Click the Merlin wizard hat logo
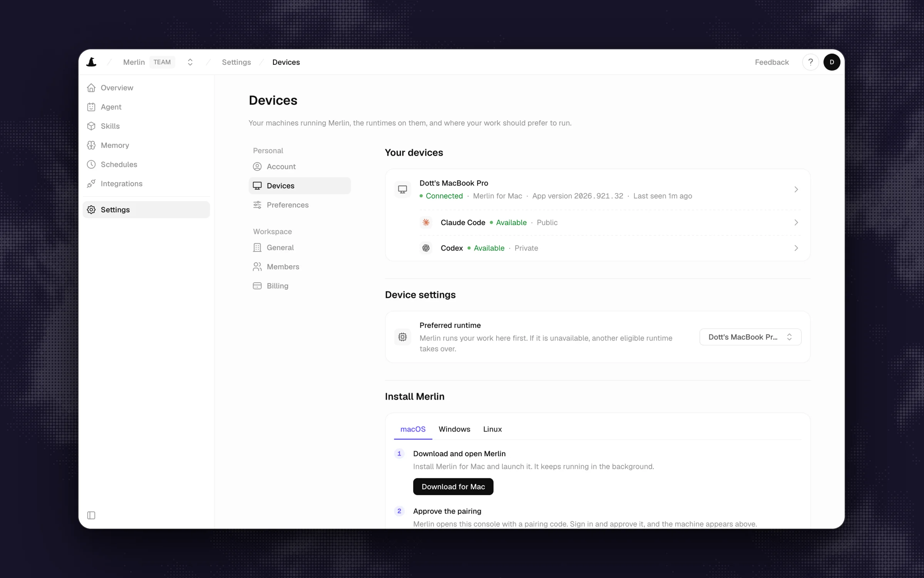 91,62
